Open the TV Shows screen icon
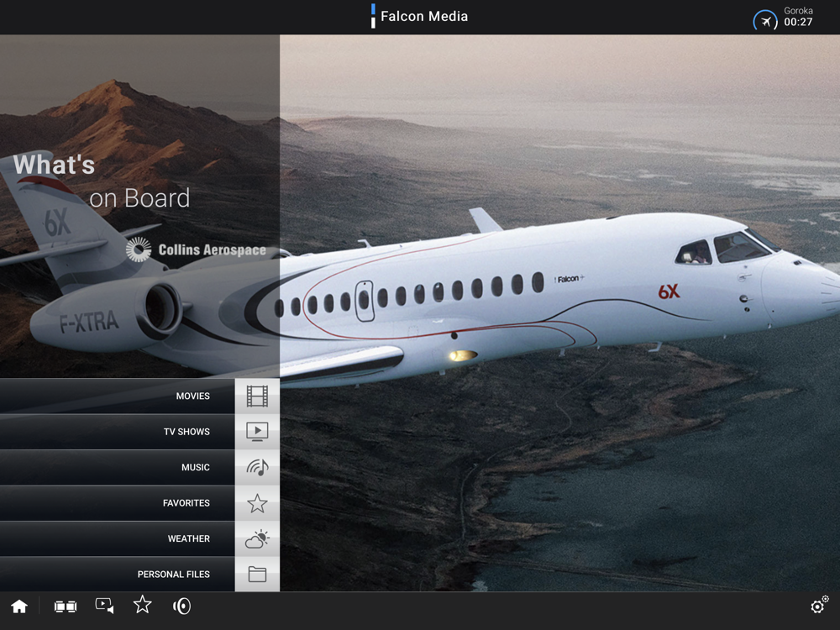 point(257,431)
